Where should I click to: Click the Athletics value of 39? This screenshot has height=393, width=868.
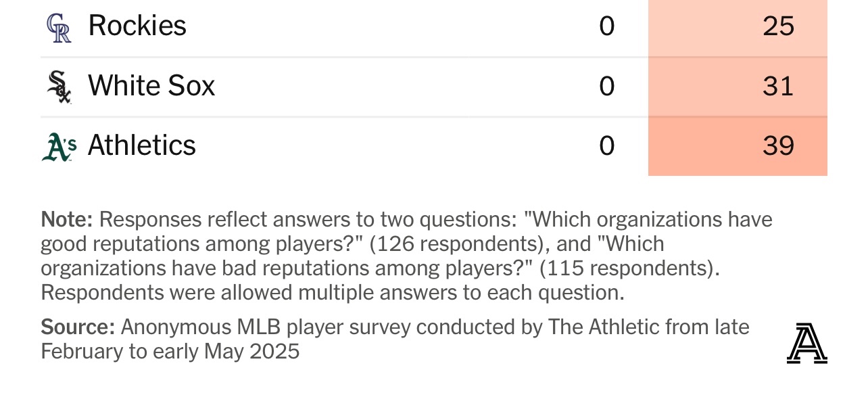(777, 145)
